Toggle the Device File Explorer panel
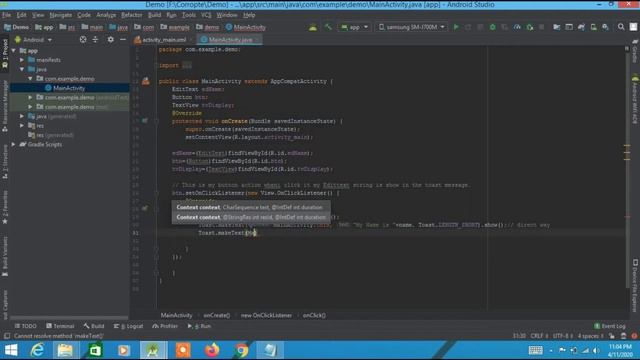 (635, 285)
